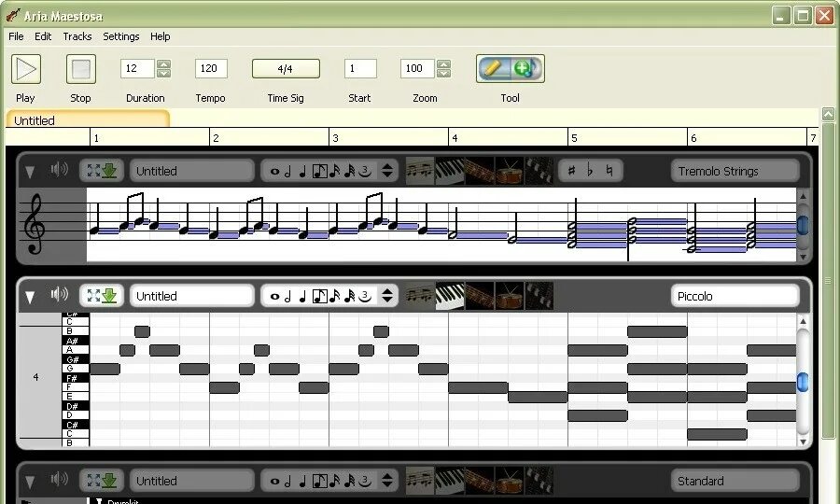This screenshot has width=840, height=504.
Task: Select the add-note tool with green plus
Action: click(x=525, y=68)
